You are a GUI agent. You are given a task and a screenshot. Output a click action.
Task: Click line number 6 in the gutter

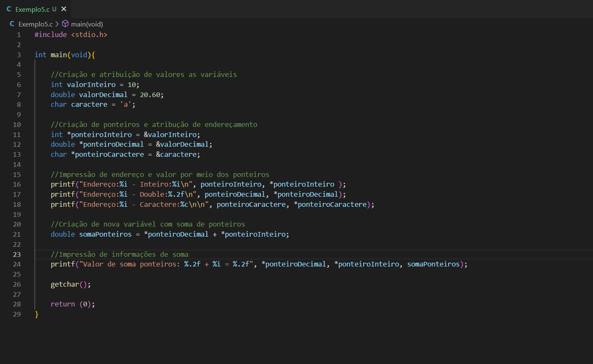point(17,84)
